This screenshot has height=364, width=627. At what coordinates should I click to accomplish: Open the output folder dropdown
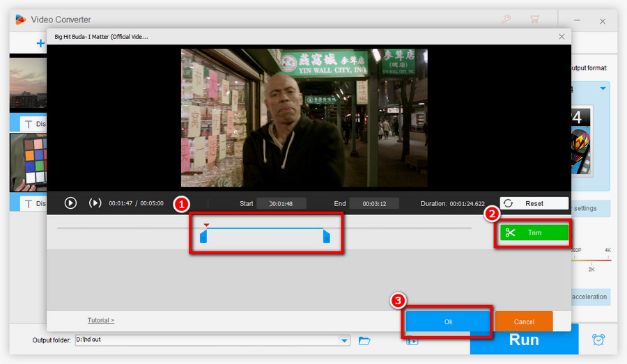(x=344, y=340)
